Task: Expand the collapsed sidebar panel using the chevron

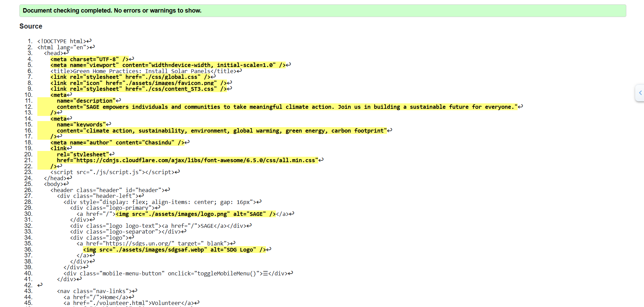Action: click(x=640, y=93)
